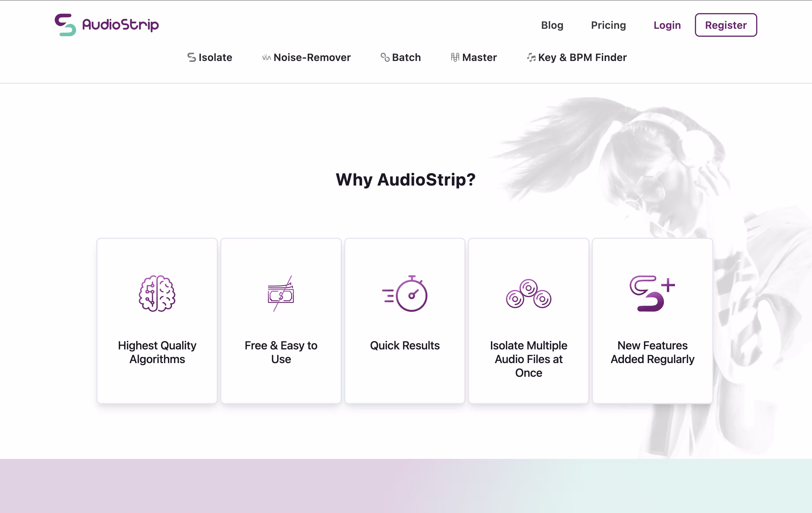Click the Login link

point(667,25)
